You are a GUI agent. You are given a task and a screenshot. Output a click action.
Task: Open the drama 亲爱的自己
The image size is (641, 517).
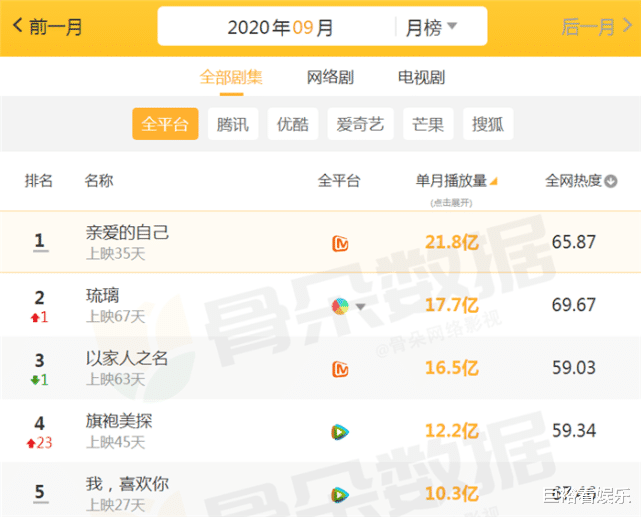(x=127, y=233)
